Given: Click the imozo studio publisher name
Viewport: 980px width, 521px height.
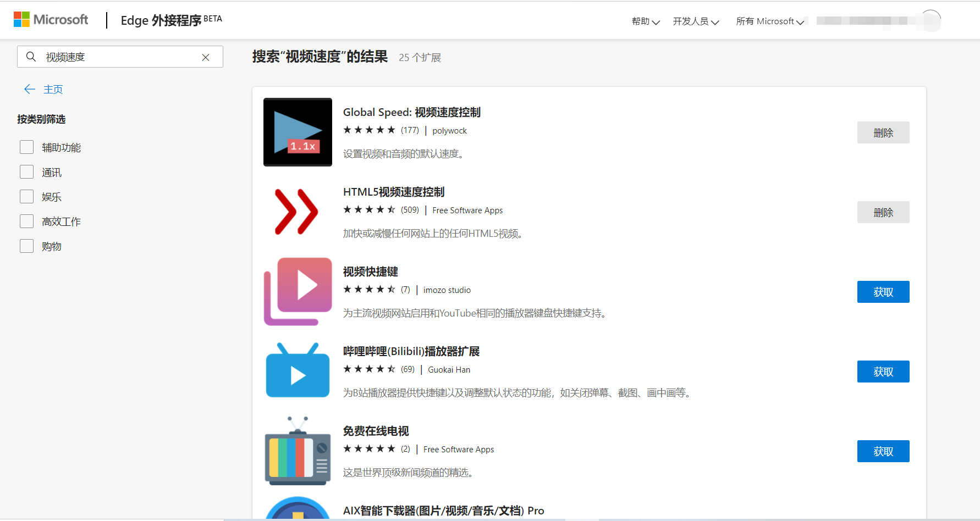Looking at the screenshot, I should point(447,290).
